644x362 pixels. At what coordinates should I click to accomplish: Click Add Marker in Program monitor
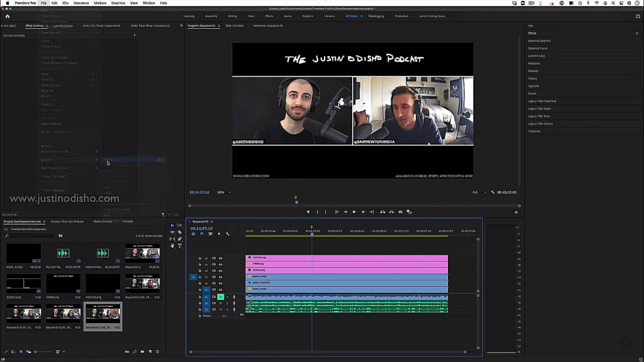point(308,212)
